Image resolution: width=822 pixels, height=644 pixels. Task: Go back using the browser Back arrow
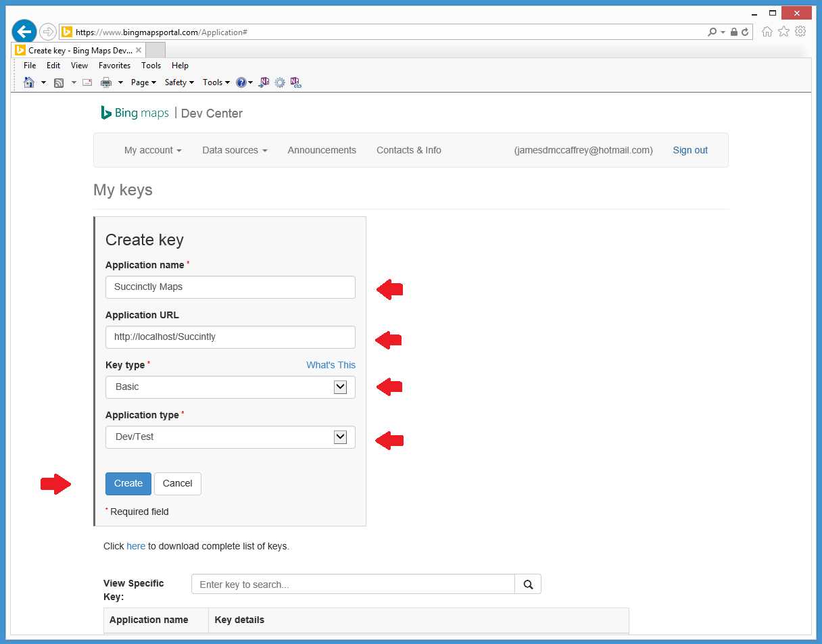[24, 31]
